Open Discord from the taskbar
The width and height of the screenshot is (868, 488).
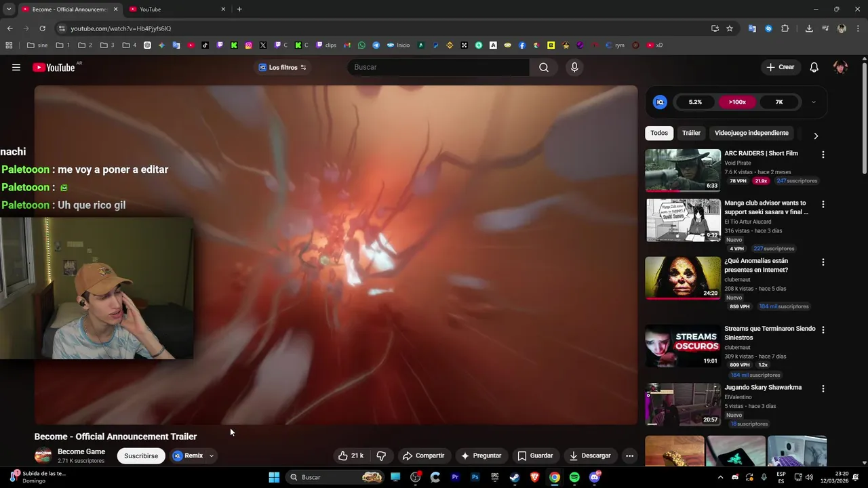pos(595,477)
